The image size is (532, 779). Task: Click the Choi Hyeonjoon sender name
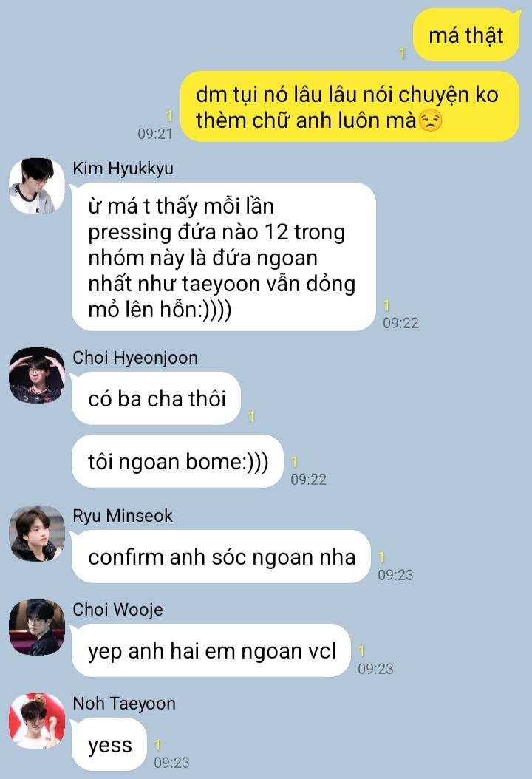coord(135,358)
